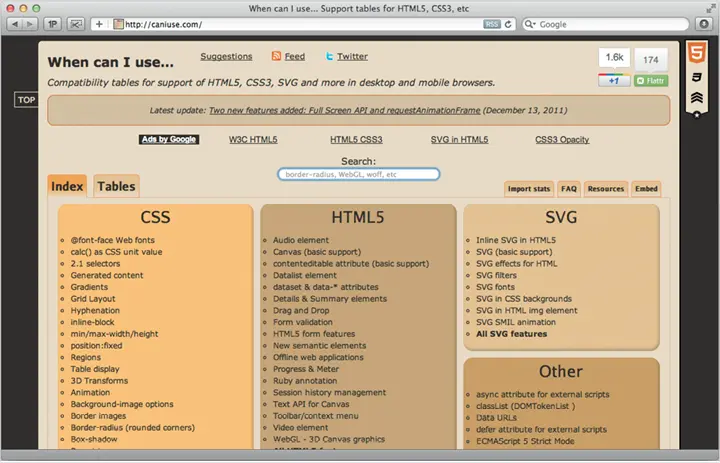Screen dimensions: 720x463
Task: Open the Google search magnifier dropdown
Action: tap(530, 24)
